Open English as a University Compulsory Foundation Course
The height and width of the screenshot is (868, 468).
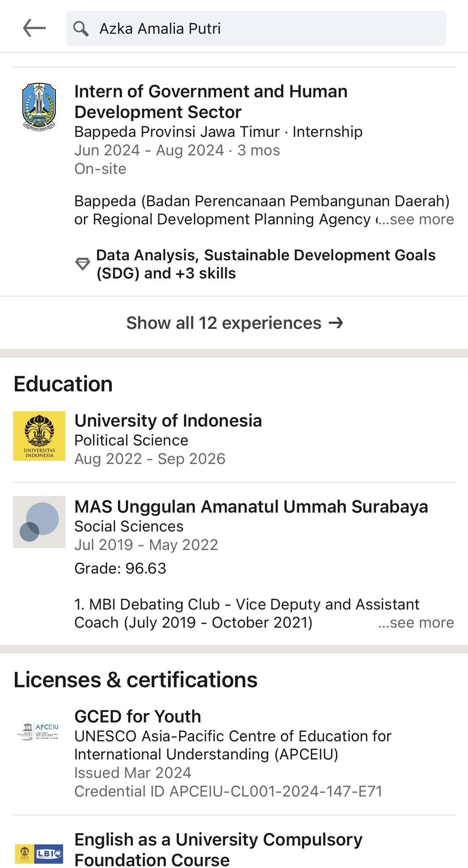[x=218, y=849]
